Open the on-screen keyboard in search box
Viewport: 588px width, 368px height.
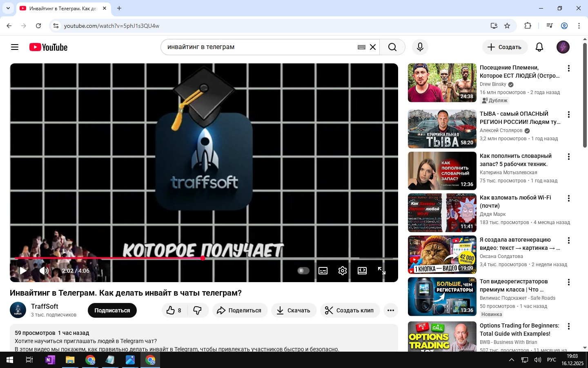pyautogui.click(x=361, y=47)
